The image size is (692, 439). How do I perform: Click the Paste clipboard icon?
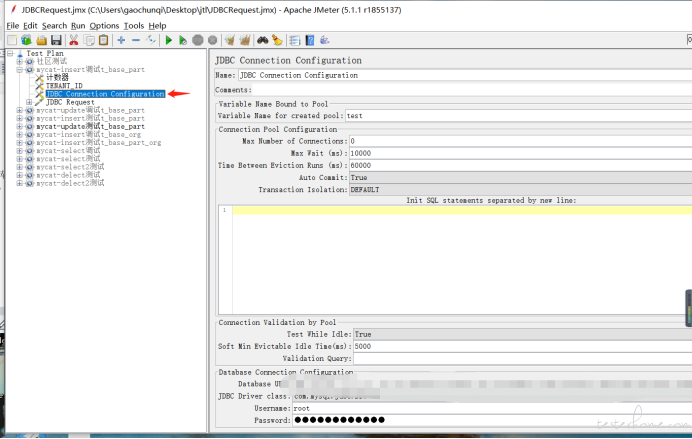103,40
